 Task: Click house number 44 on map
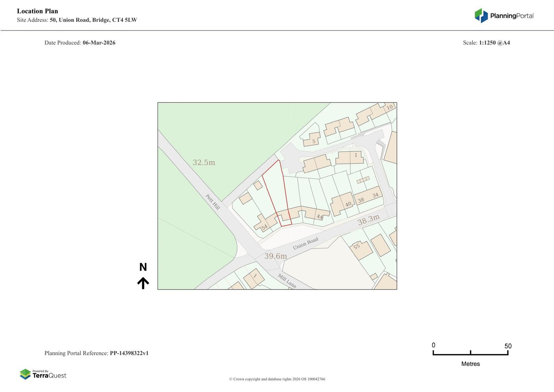(x=320, y=217)
